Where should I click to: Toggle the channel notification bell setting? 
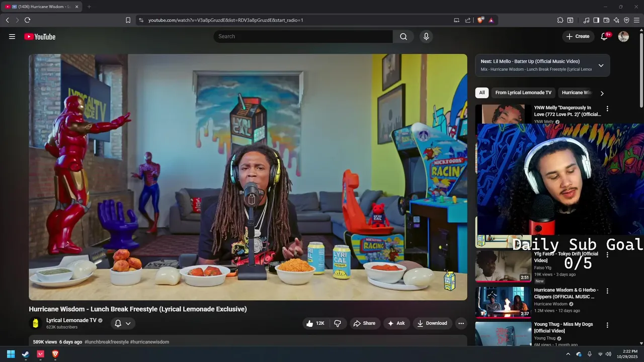[x=123, y=323]
